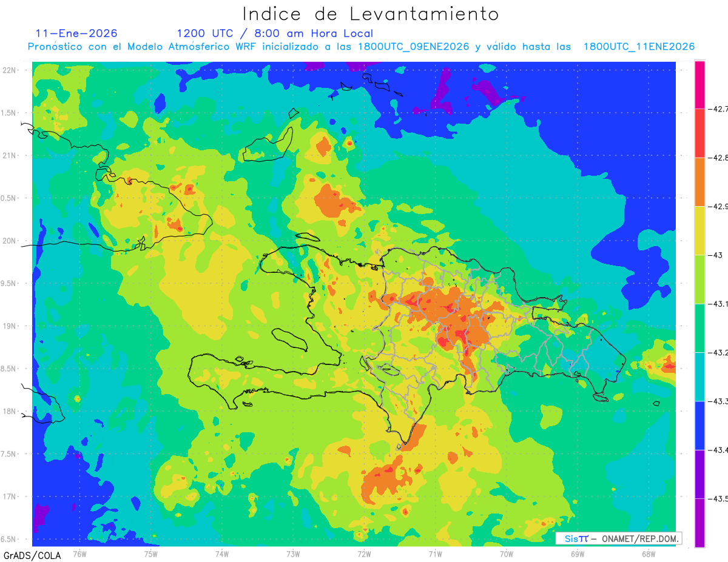Pick the blue swatch between -43.3 and -43.4
Viewport: 728px width, 562px height.
[x=699, y=426]
